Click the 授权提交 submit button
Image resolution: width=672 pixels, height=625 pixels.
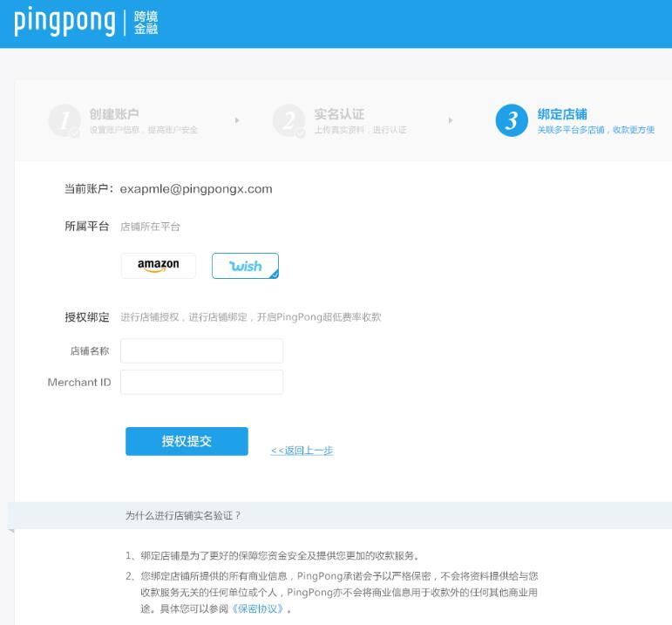[x=187, y=441]
